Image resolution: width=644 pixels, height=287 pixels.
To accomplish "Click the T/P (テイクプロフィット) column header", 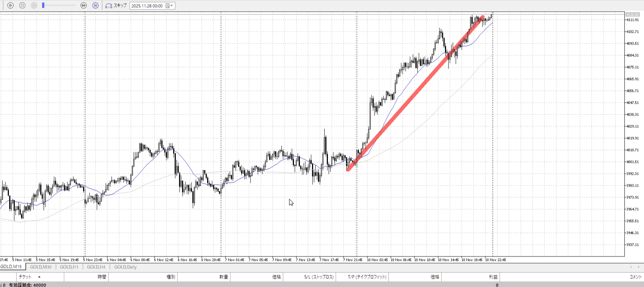I will click(367, 277).
